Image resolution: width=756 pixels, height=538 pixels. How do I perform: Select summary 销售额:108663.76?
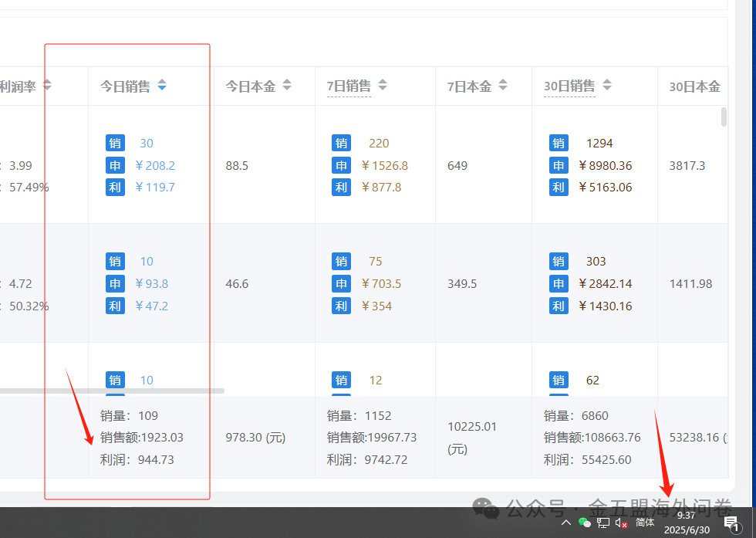pyautogui.click(x=592, y=437)
